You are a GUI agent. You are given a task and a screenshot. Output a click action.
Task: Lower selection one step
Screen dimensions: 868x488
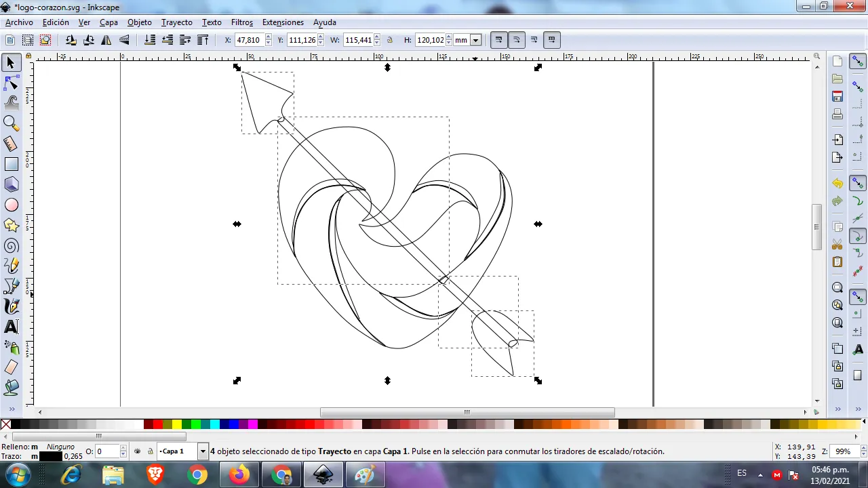click(167, 40)
